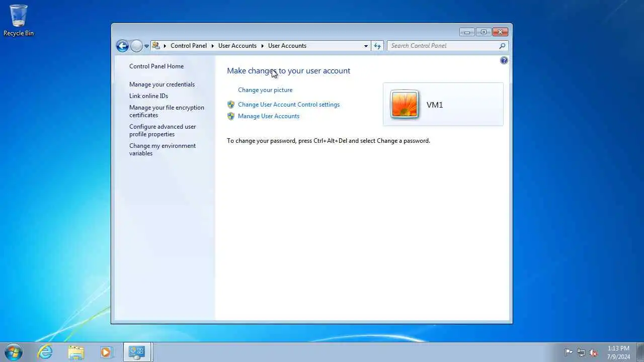Select Control Panel taskbar button
Image resolution: width=644 pixels, height=362 pixels.
coord(137,352)
